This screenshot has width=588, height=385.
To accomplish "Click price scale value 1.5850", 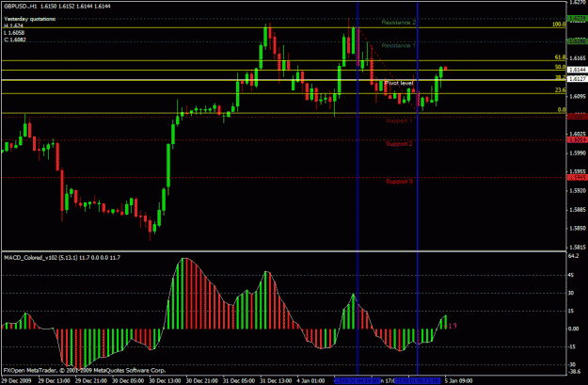I will 578,229.
